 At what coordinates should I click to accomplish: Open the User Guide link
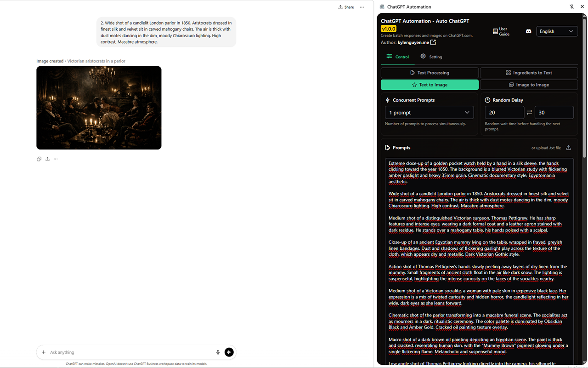pyautogui.click(x=501, y=31)
